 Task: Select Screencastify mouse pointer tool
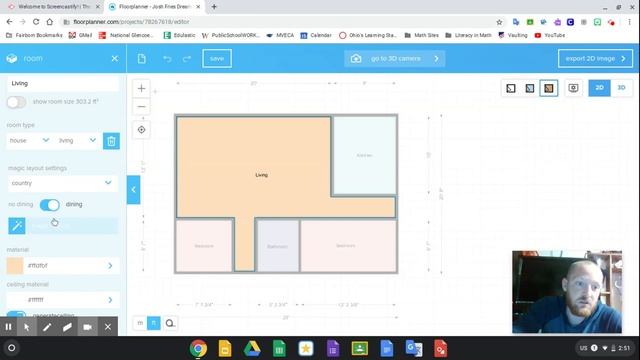(x=27, y=327)
